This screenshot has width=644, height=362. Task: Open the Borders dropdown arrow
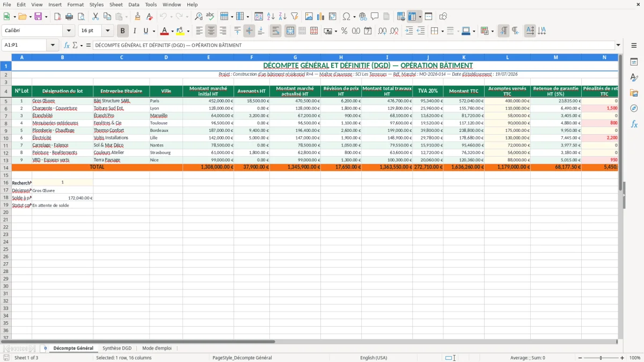click(x=442, y=31)
